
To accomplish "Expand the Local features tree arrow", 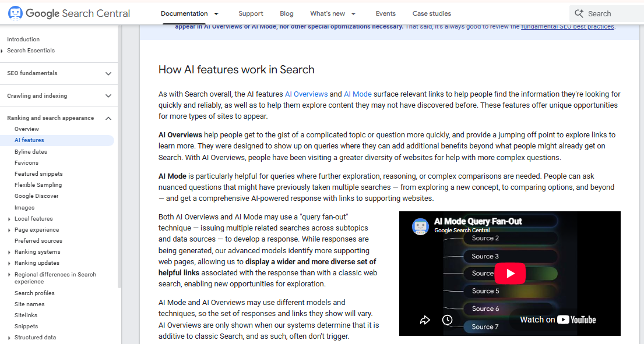I will click(9, 219).
